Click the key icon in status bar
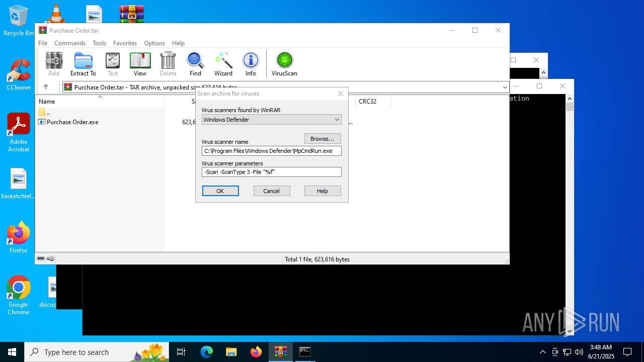Image resolution: width=644 pixels, height=362 pixels. point(50,258)
